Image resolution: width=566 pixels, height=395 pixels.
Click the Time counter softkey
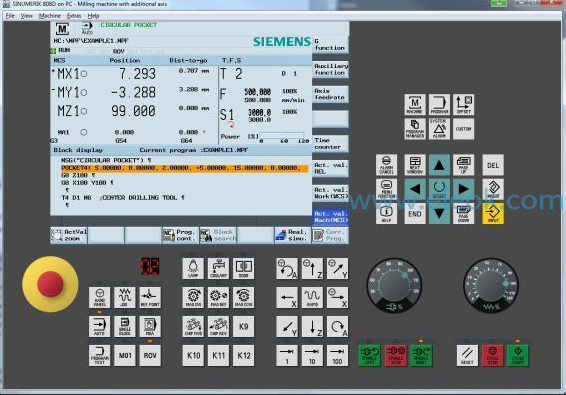pyautogui.click(x=330, y=144)
